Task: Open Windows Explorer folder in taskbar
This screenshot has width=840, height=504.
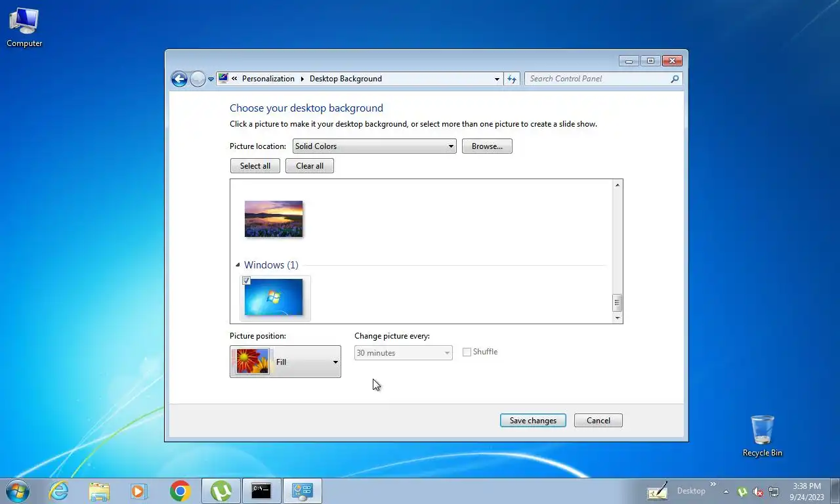Action: click(x=99, y=491)
